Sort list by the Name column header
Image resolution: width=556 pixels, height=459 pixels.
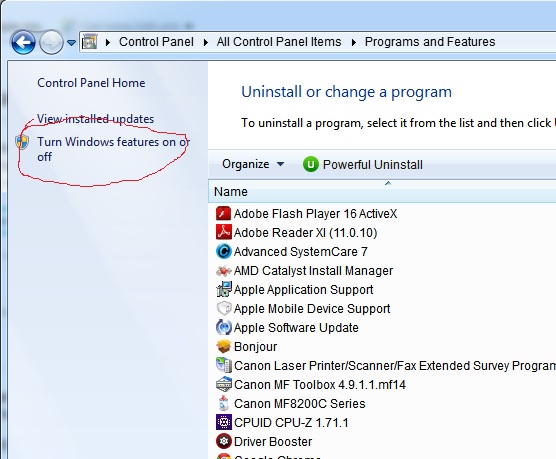[382, 192]
